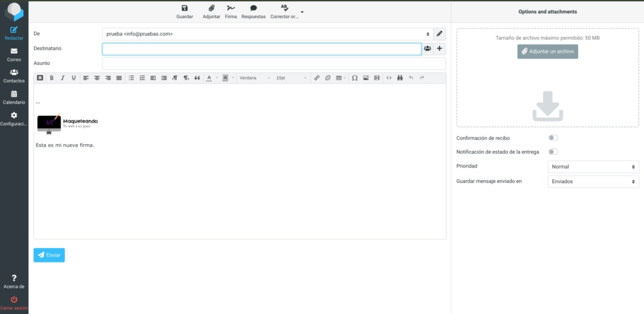This screenshot has height=314, width=644.
Task: Send the message with Enviar
Action: 49,255
